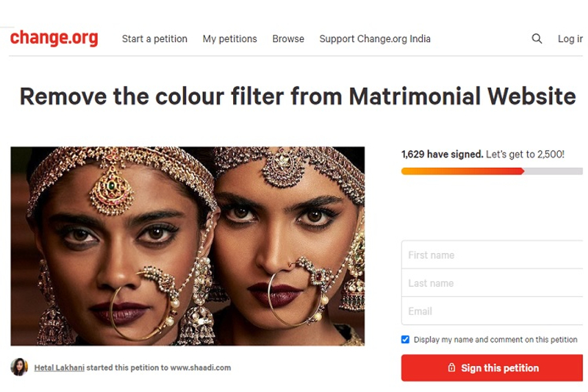The width and height of the screenshot is (588, 392).
Task: Click the petition title heading
Action: [297, 96]
